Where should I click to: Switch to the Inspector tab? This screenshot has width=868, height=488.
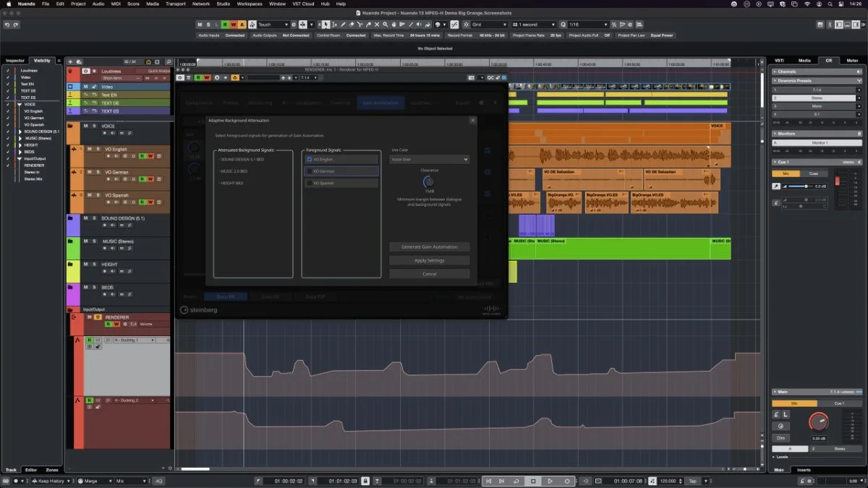point(15,61)
